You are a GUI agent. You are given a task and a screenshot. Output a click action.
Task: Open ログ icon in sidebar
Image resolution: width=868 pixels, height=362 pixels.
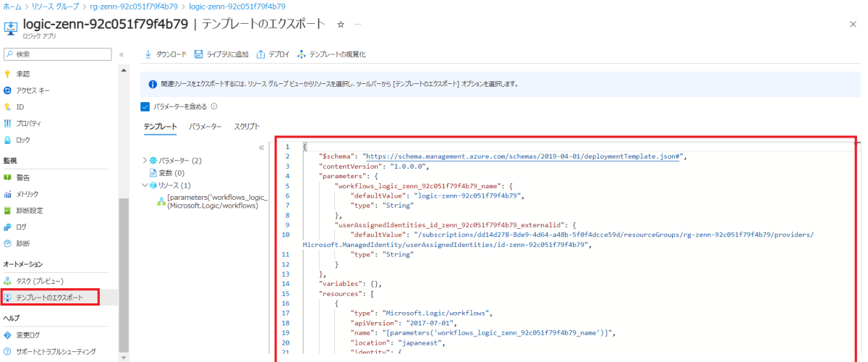[x=8, y=227]
